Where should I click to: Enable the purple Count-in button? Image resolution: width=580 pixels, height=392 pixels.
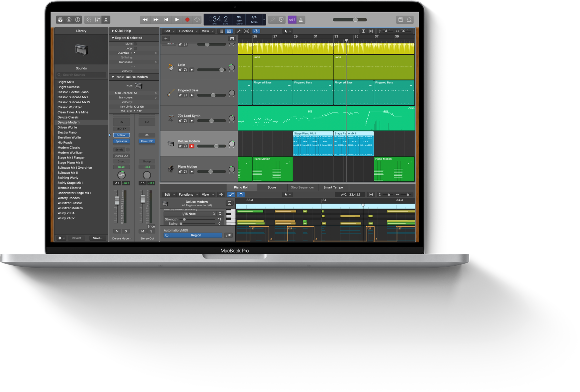tap(292, 20)
